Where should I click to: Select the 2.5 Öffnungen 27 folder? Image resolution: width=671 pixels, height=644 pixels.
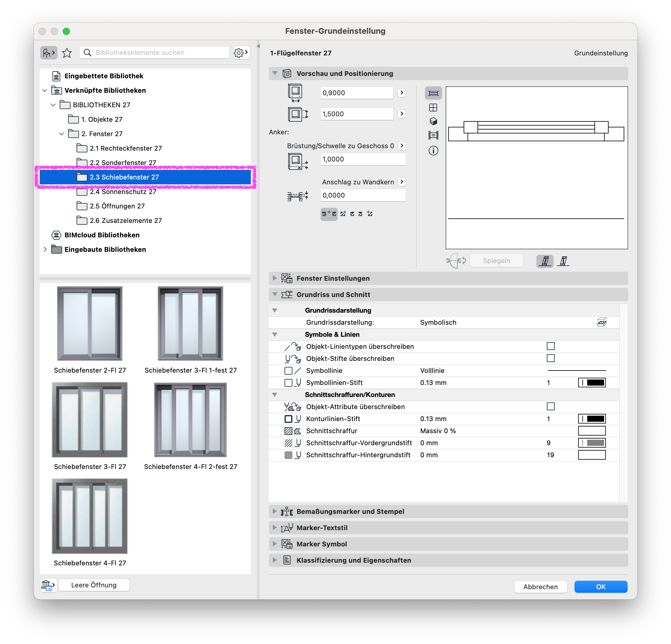(110, 206)
